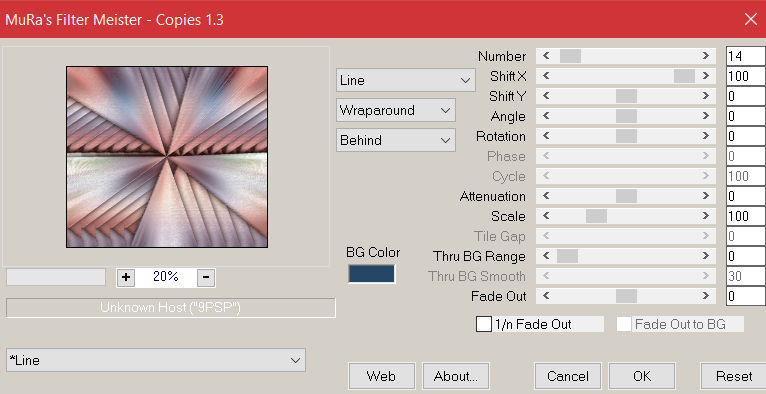The image size is (766, 394).
Task: Click left arrow of Shift X slider
Action: [x=546, y=76]
